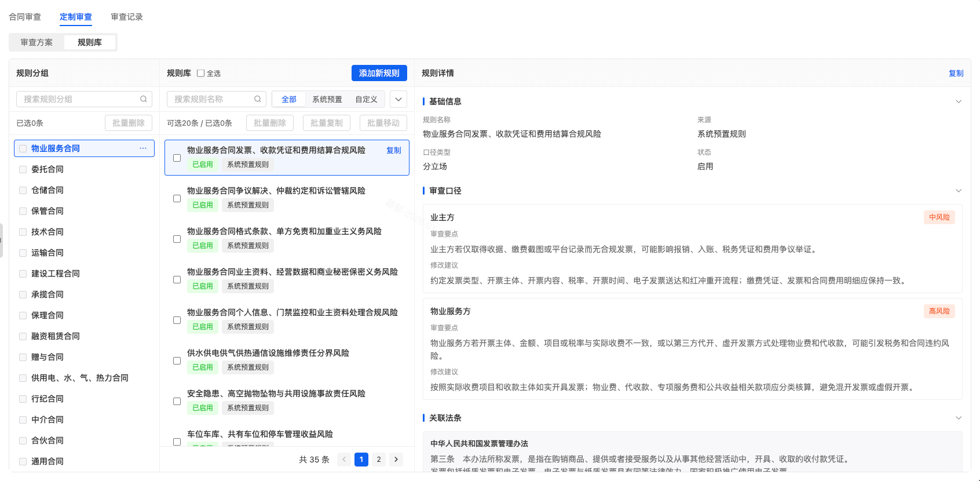This screenshot has width=980, height=481.
Task: Select the 合伙合同 group
Action: click(84, 440)
